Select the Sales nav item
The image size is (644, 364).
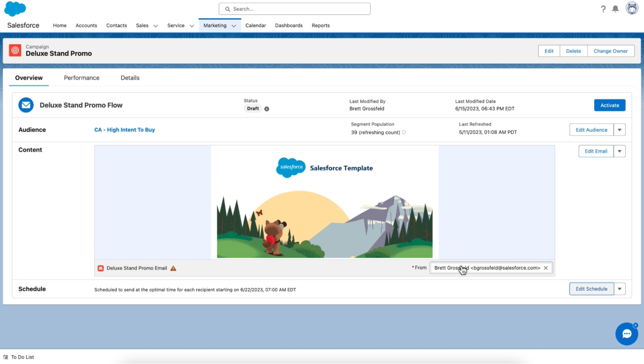click(x=142, y=25)
